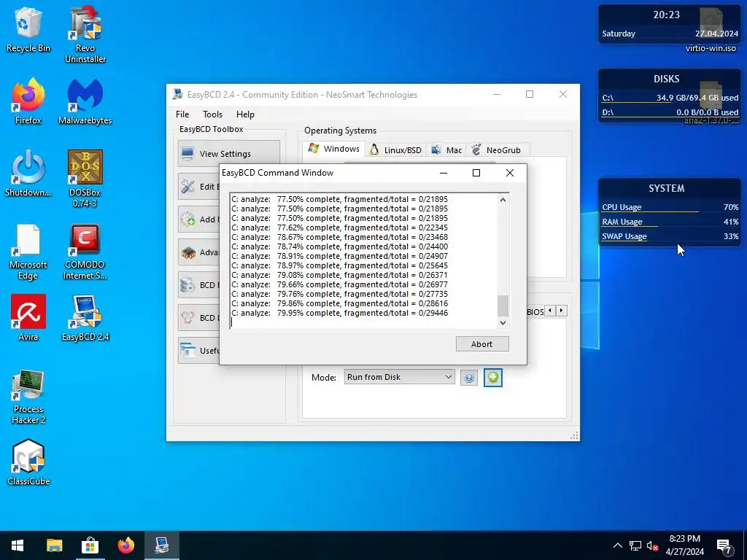Click the muted volume tray icon

(652, 545)
